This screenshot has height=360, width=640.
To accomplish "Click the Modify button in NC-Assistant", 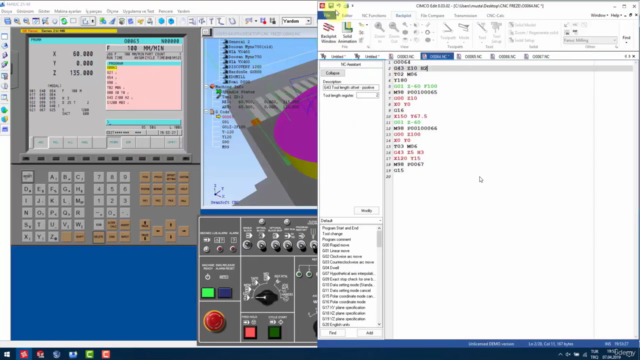I will click(367, 211).
